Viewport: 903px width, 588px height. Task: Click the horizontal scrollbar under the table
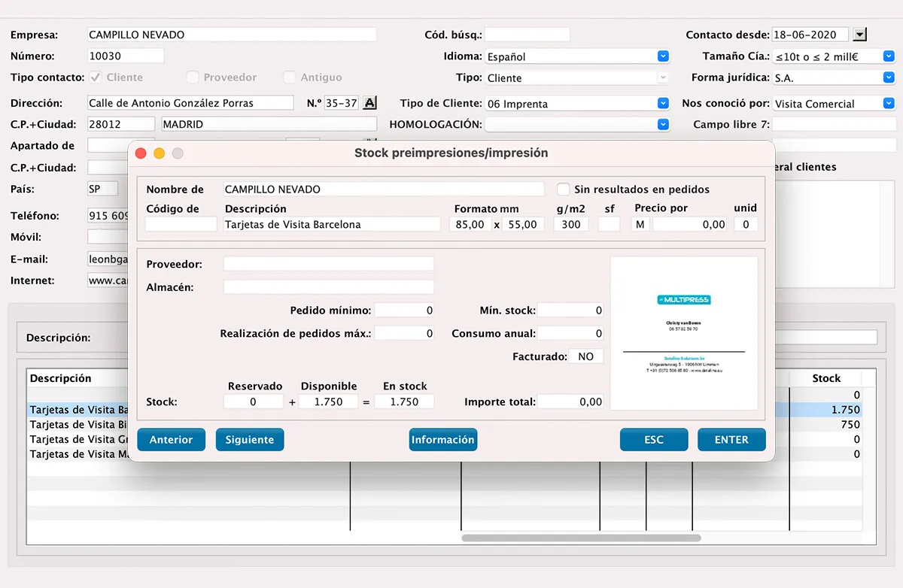point(581,538)
